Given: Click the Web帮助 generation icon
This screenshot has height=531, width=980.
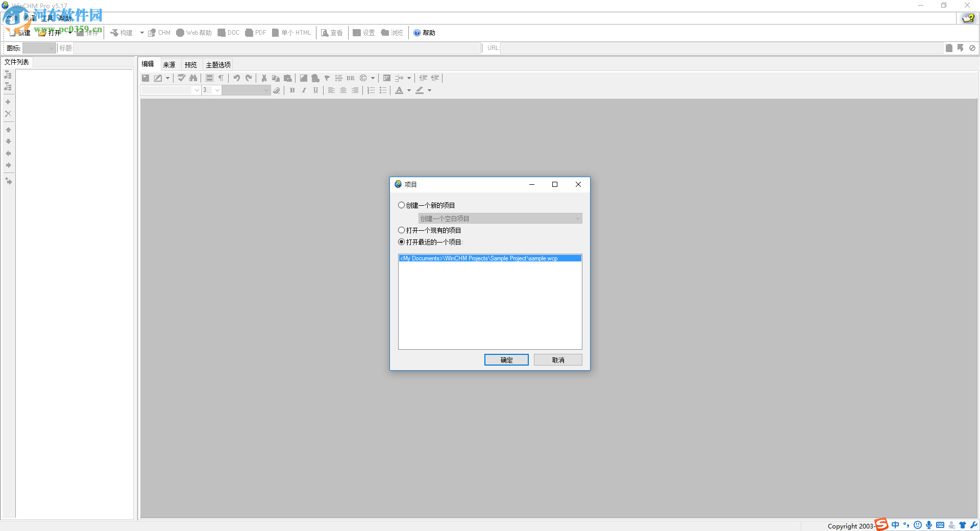Looking at the screenshot, I should click(193, 32).
